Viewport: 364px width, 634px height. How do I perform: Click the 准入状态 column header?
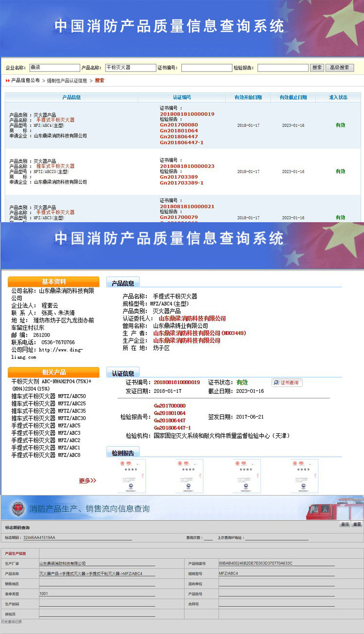338,98
